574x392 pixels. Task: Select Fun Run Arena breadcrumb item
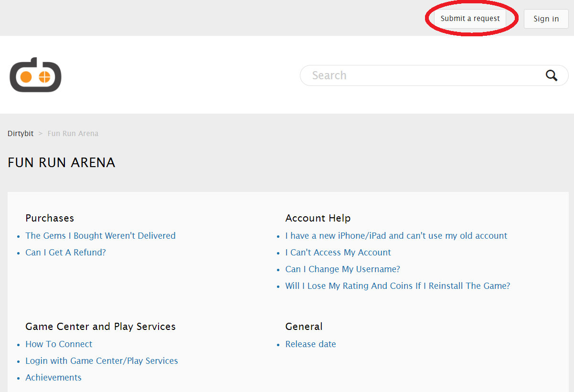(x=73, y=134)
